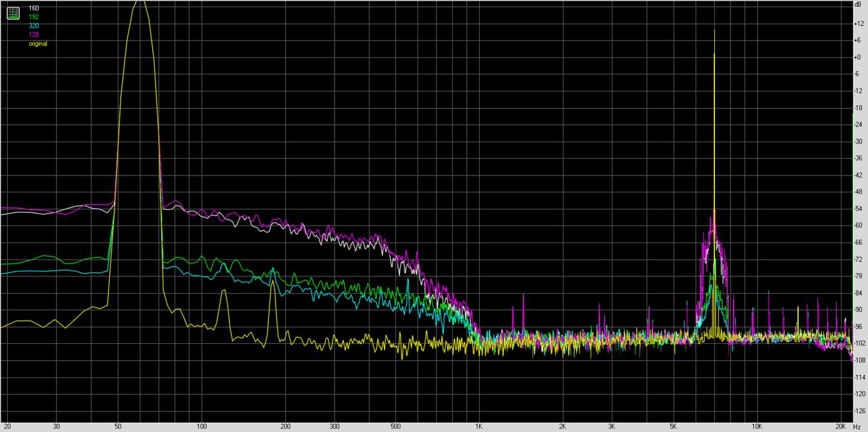868x432 pixels.
Task: Click the "-24" level axis label
Action: click(x=858, y=125)
